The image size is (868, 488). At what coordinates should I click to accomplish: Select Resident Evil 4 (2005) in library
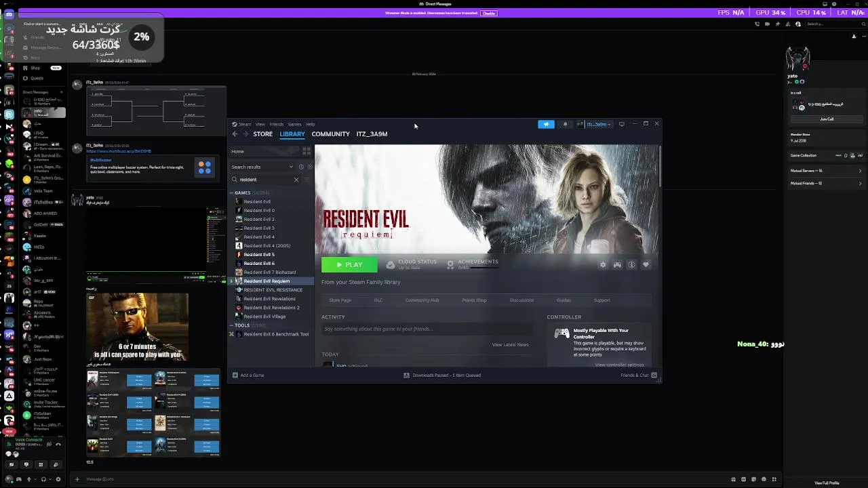[x=267, y=245]
